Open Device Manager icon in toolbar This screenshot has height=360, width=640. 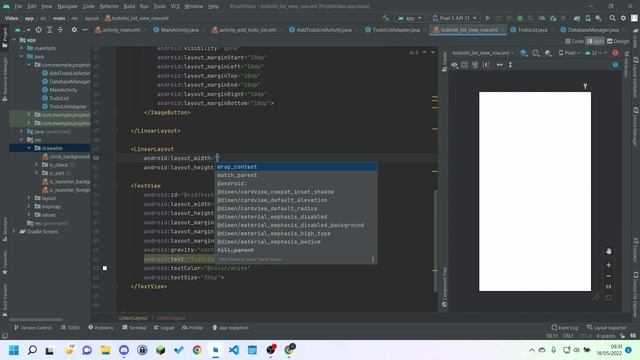coord(588,18)
